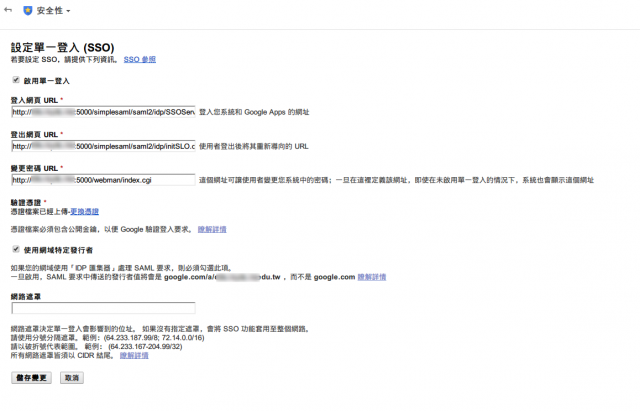The image size is (640, 411).
Task: Toggle the 啟用單一登入 checkbox
Action: (16, 80)
